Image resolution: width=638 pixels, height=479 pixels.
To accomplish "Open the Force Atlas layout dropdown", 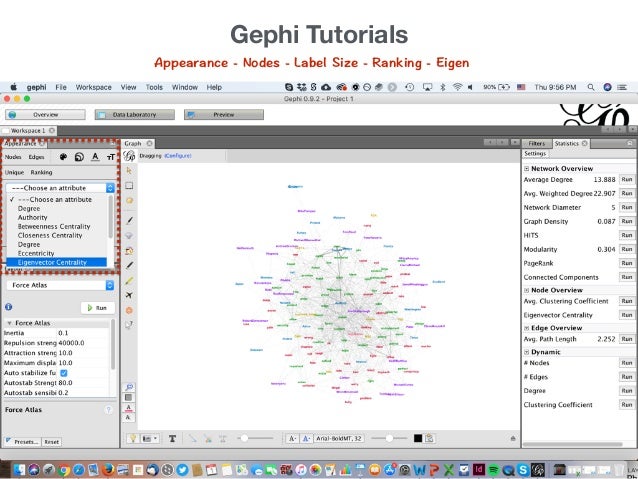I will [60, 285].
